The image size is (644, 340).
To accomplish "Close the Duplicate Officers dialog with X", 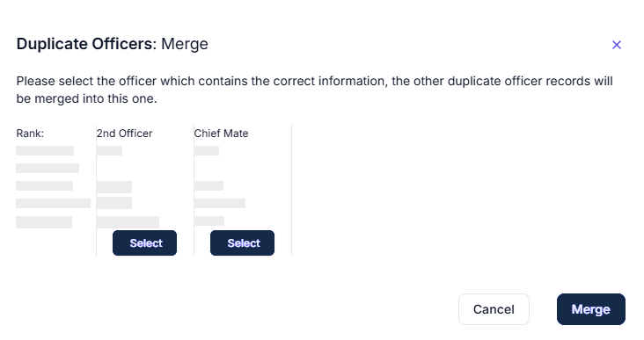I will click(616, 45).
